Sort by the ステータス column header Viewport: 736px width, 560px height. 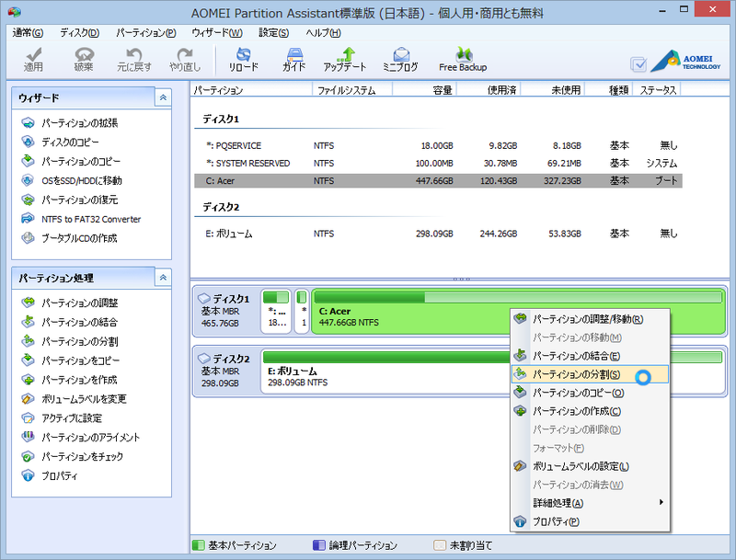tap(657, 89)
